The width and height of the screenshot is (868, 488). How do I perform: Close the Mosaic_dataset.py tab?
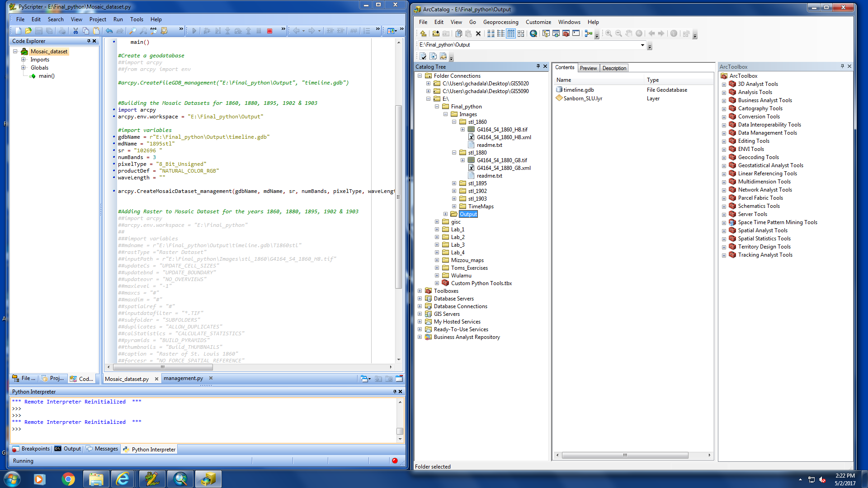tap(156, 379)
